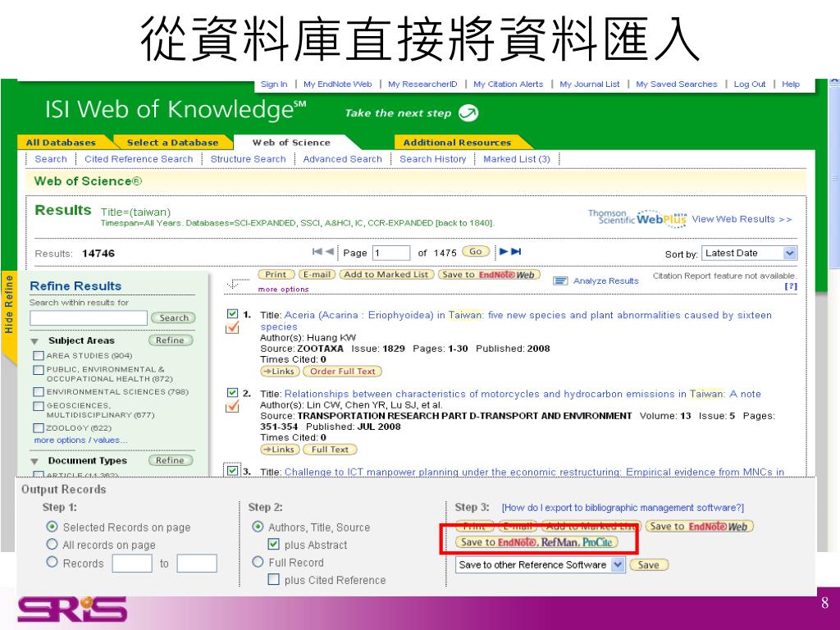Viewport: 840px width, 630px height.
Task: Open My ResearcherID link
Action: point(422,84)
